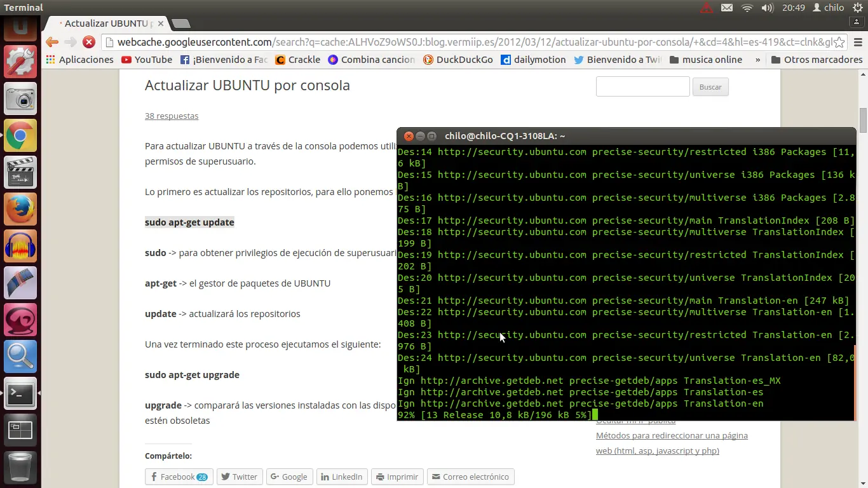Screen dimensions: 868x488
Task: Stop loading the page in Chrome
Action: click(x=89, y=43)
